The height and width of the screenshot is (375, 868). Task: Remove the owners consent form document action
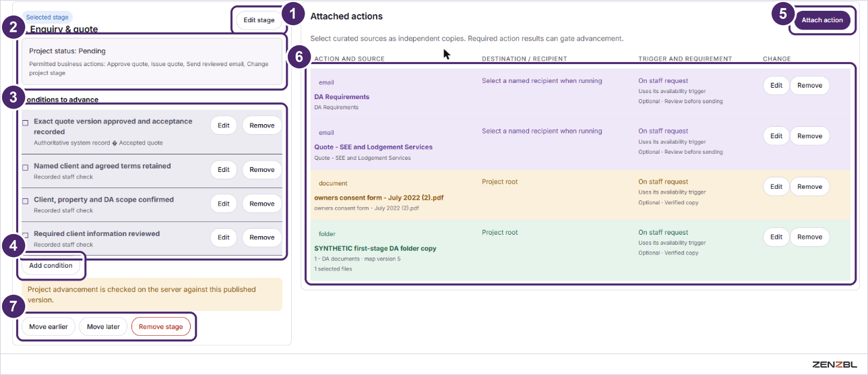pos(810,187)
